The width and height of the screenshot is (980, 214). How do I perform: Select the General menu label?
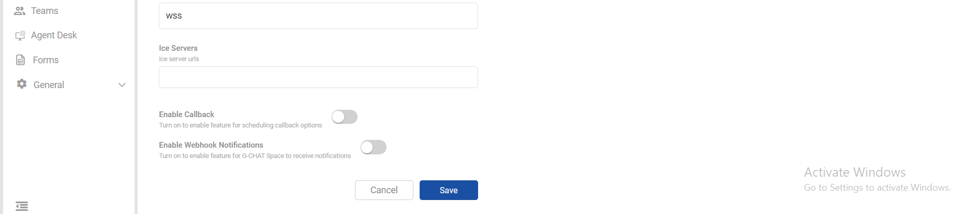coord(49,85)
